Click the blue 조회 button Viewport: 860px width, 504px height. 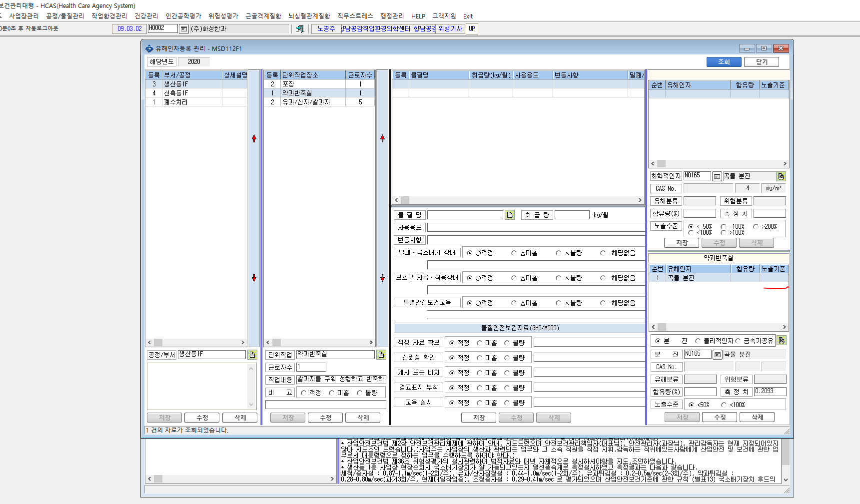pyautogui.click(x=724, y=62)
